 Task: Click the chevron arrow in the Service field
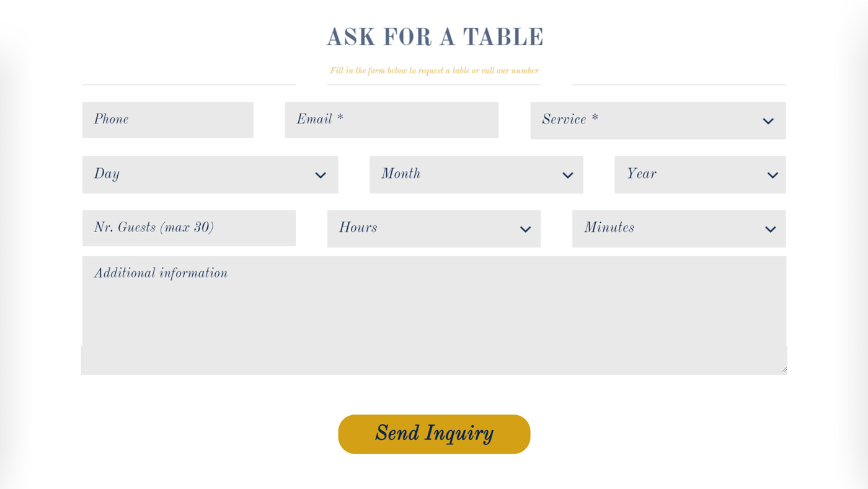tap(768, 121)
